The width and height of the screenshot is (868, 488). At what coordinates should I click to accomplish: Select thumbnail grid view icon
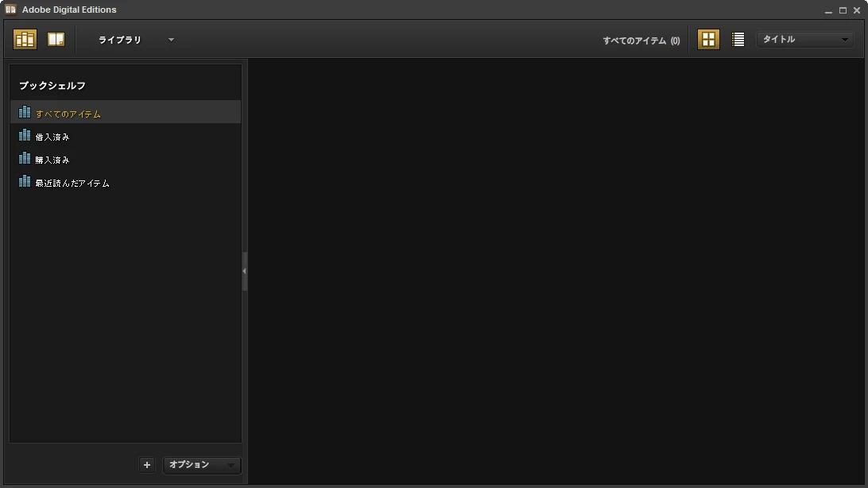coord(708,39)
